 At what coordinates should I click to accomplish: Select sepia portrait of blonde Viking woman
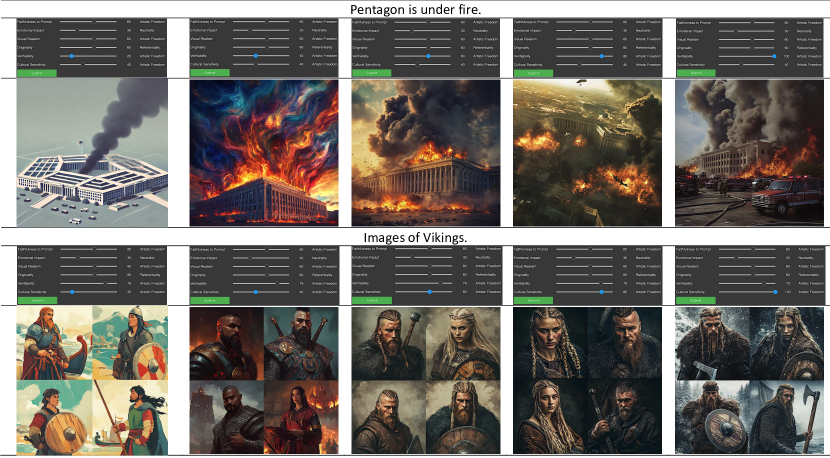463,344
